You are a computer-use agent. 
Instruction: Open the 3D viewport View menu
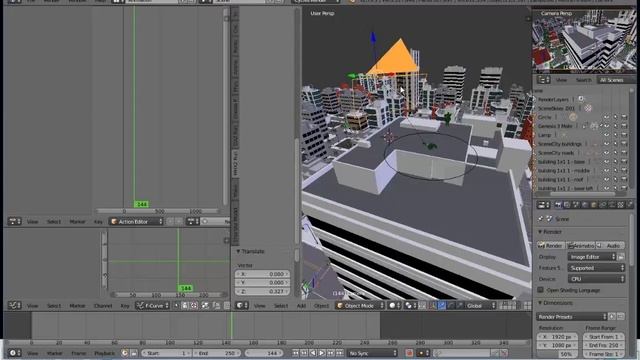[x=260, y=306]
